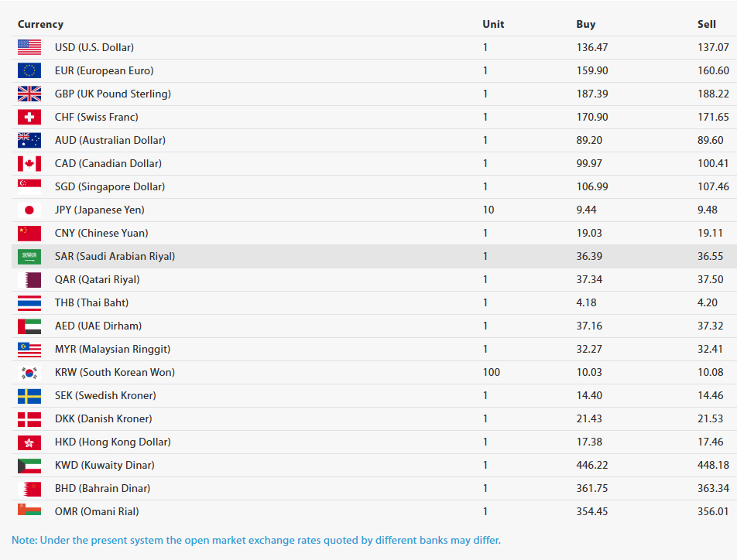Select the Swedish flag icon

29,395
